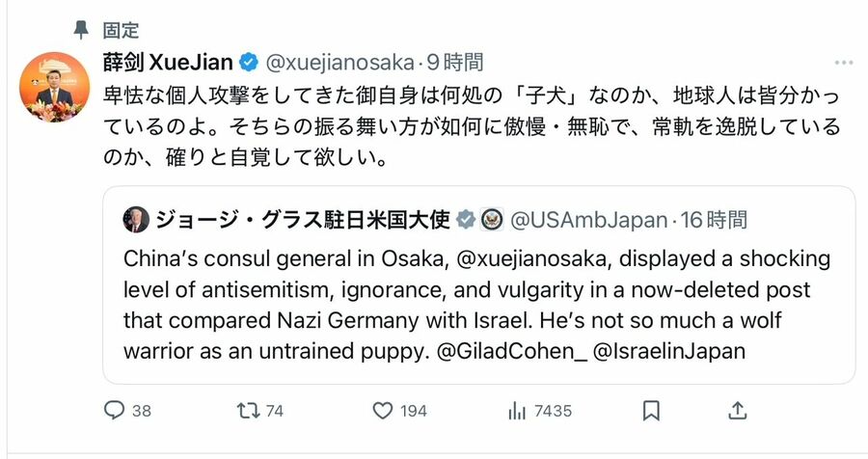Click the quoted account's gray verified badge
This screenshot has height=459, width=868.
coord(466,220)
